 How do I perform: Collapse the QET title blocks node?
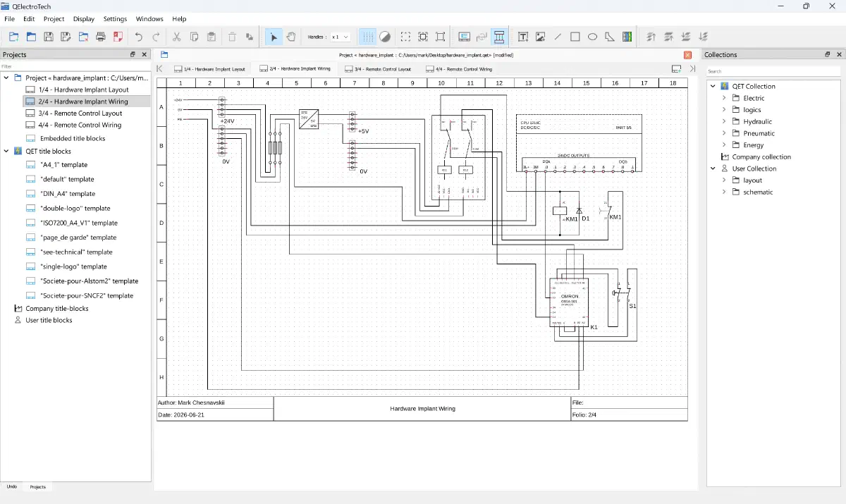pos(6,151)
